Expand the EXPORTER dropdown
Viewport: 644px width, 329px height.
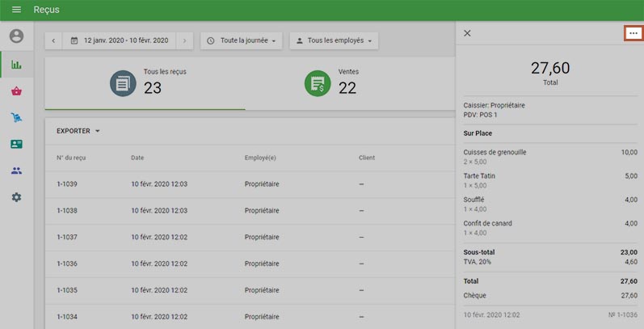[78, 131]
